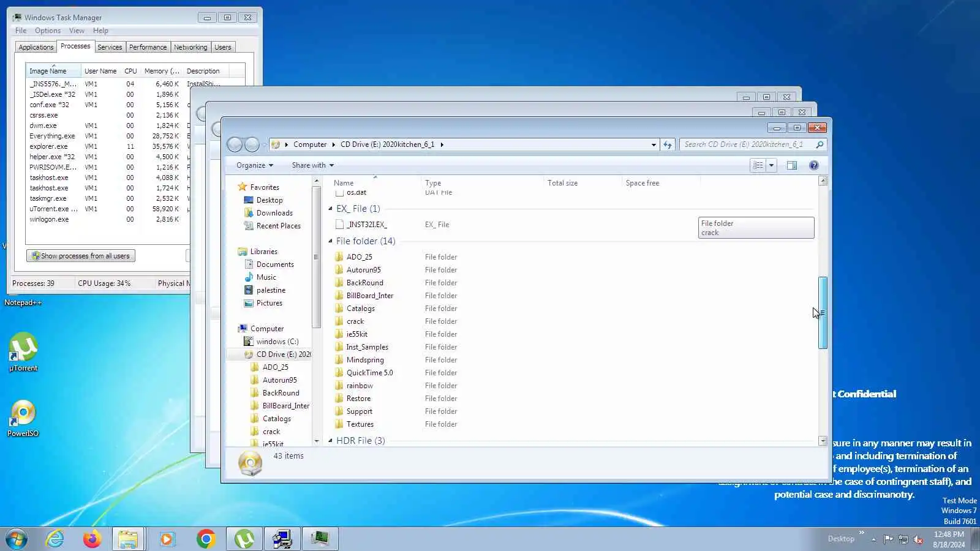This screenshot has width=980, height=551.
Task: Select the _INST32I.EX_ file
Action: [366, 225]
